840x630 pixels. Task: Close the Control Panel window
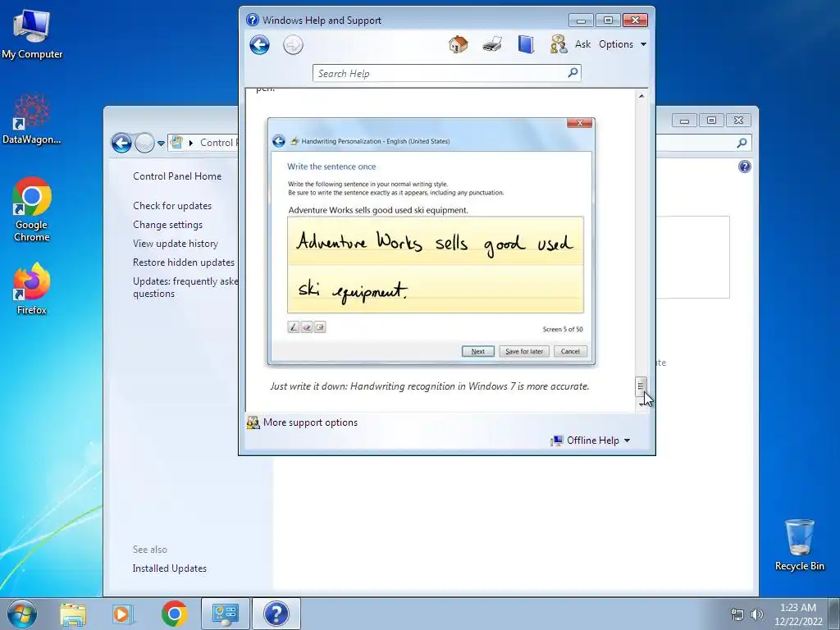(738, 121)
